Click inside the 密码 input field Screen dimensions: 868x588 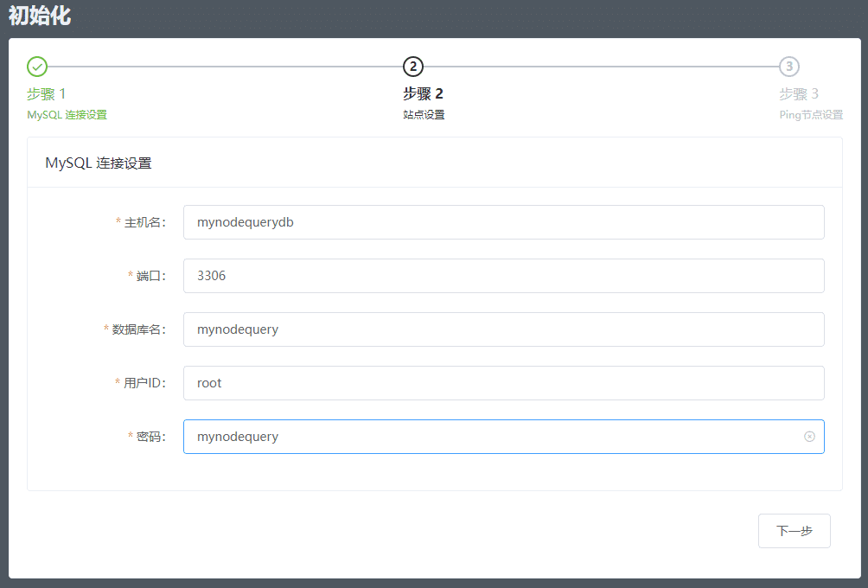tap(493, 437)
